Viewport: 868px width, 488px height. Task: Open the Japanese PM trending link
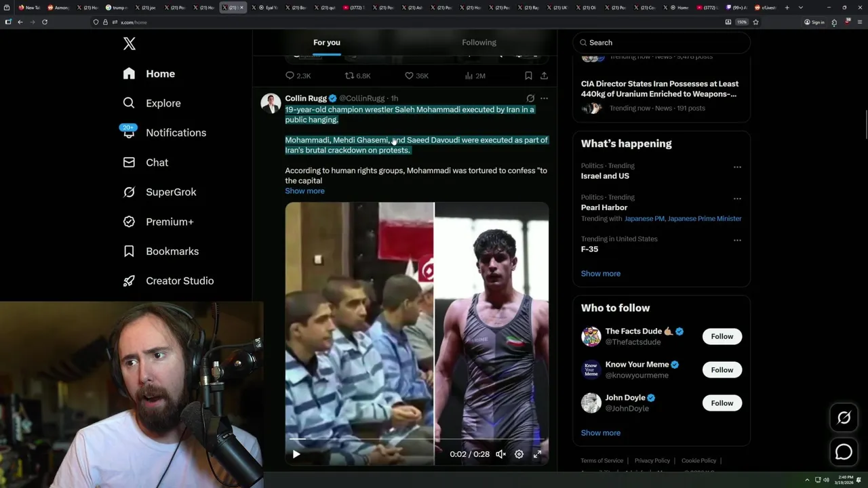[644, 219]
